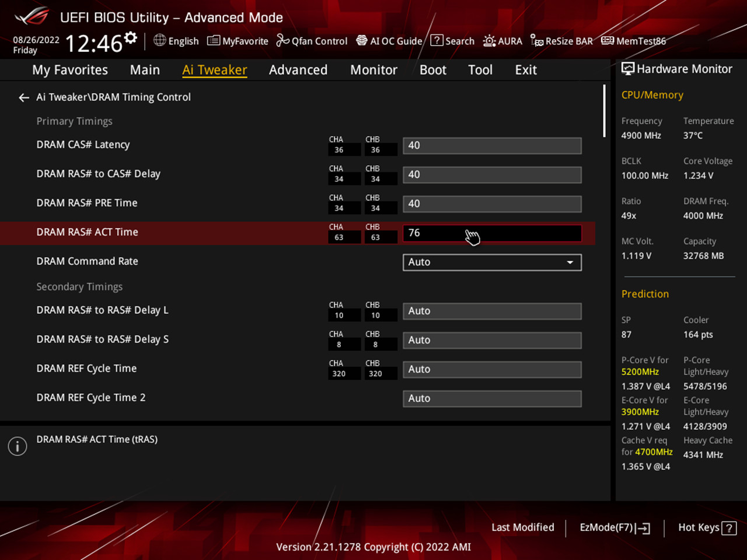
Task: Expand DRAM Command Rate dropdown
Action: [x=492, y=262]
